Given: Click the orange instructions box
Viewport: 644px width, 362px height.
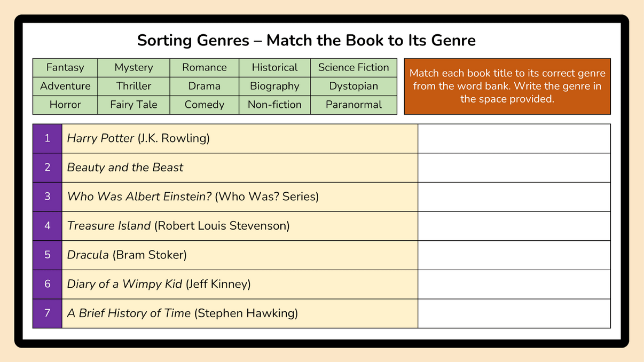Looking at the screenshot, I should click(507, 86).
